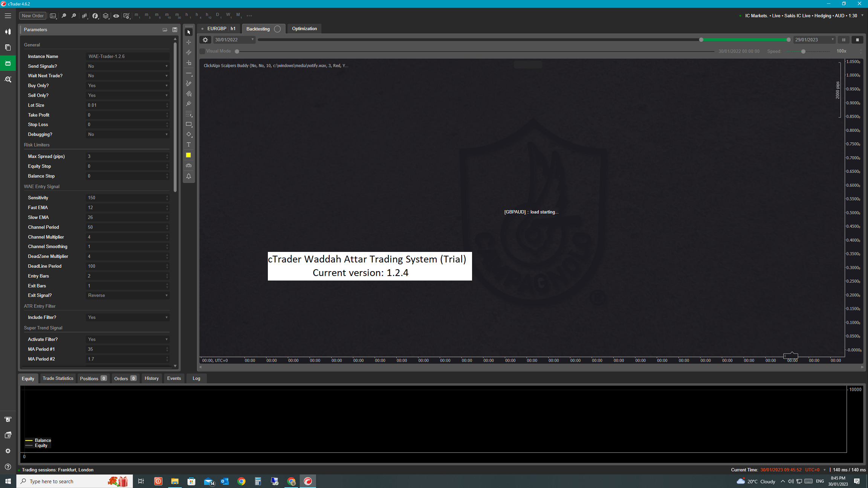This screenshot has width=868, height=488.
Task: Expand the Send Signals? dropdown
Action: point(127,66)
